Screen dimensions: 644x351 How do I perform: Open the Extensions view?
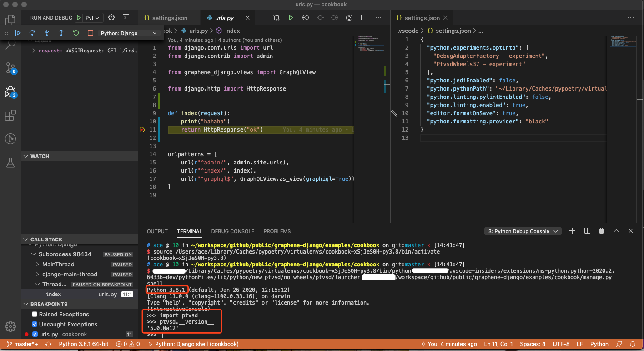[x=10, y=115]
